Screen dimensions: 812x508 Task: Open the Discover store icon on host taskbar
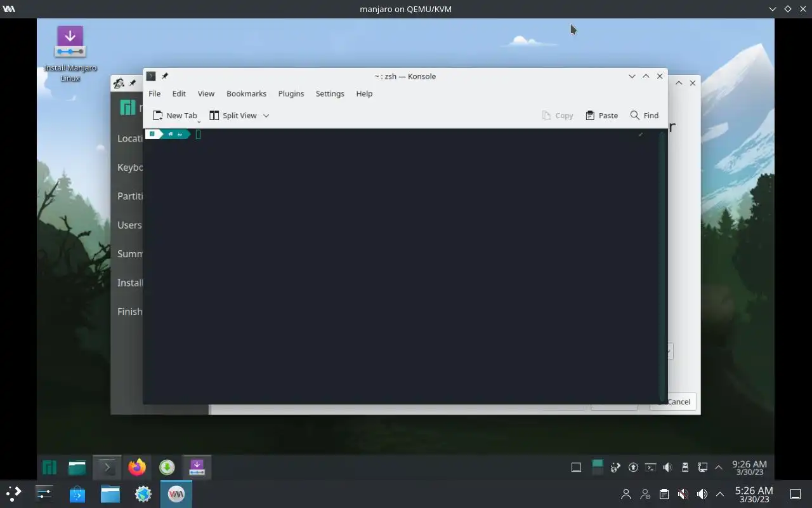coord(77,493)
